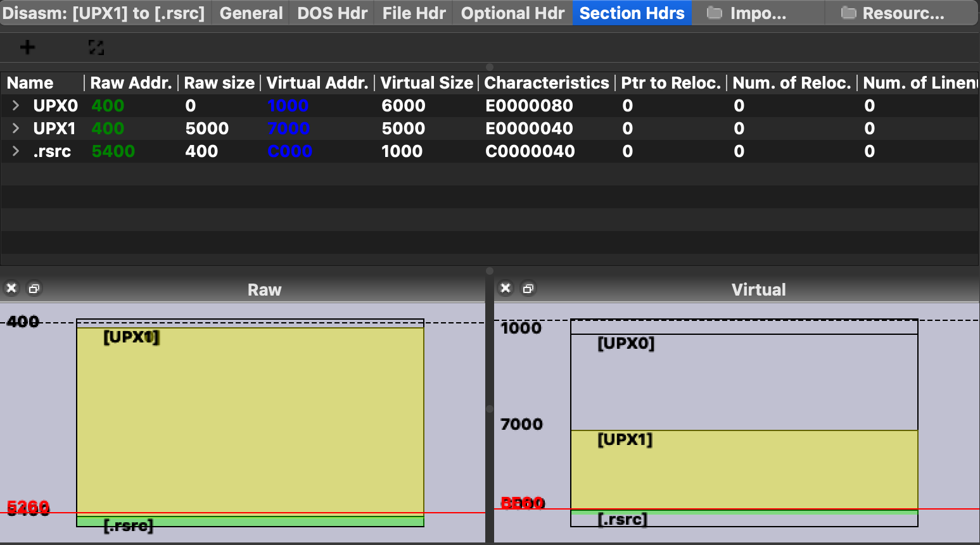Click the Virtual Addr. column header
This screenshot has height=545, width=980.
(x=317, y=83)
